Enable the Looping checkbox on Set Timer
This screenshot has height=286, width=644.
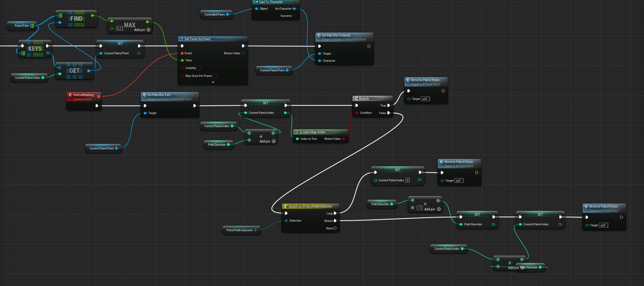[199, 68]
